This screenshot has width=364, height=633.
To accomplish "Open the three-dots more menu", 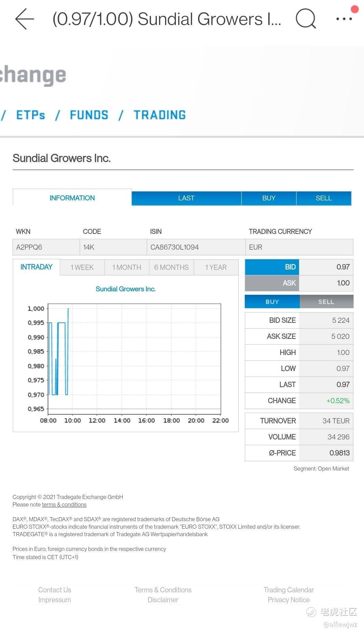I will pos(344,19).
